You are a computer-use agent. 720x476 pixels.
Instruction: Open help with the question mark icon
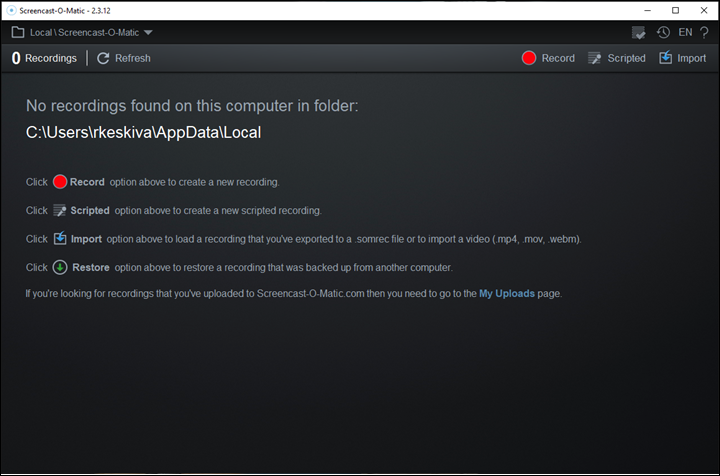704,32
